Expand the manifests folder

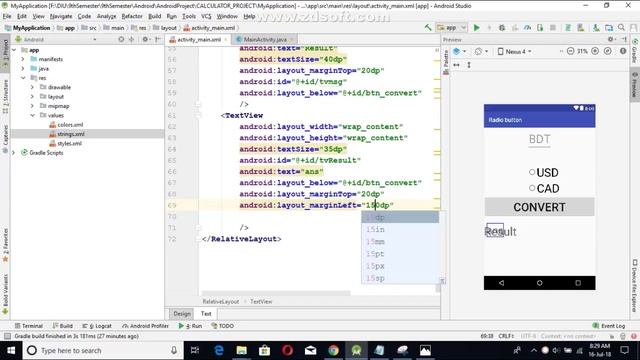[23, 59]
